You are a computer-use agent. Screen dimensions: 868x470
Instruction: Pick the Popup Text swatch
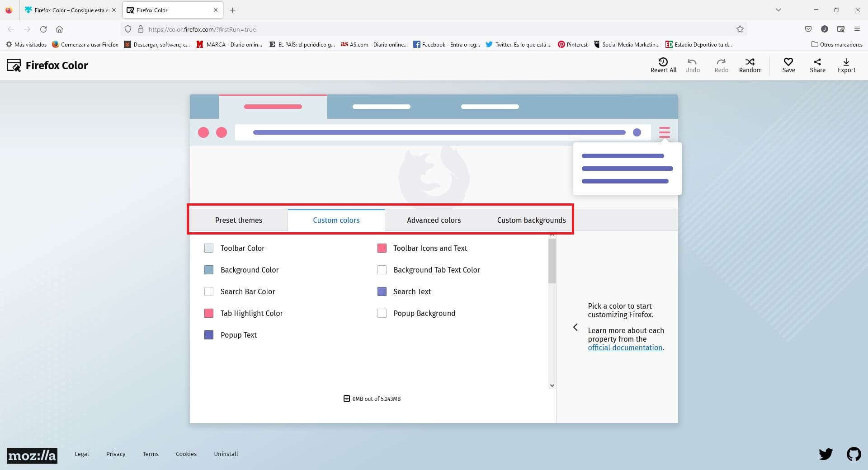click(x=209, y=335)
